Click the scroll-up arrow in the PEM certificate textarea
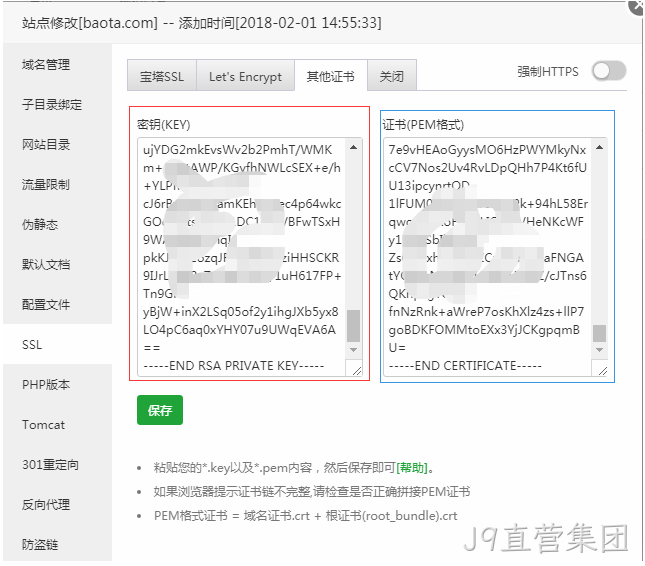Screen dimensions: 645x566 (x=599, y=147)
